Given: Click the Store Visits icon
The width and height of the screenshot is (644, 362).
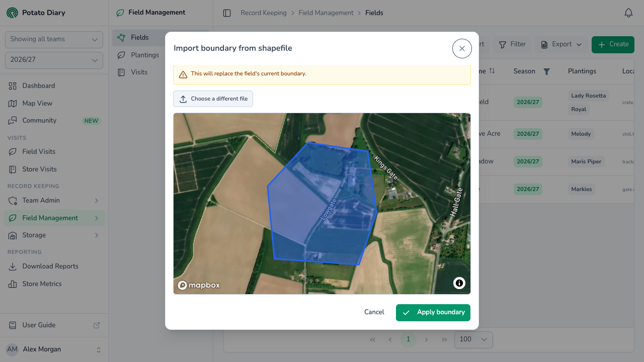Looking at the screenshot, I should click(13, 169).
